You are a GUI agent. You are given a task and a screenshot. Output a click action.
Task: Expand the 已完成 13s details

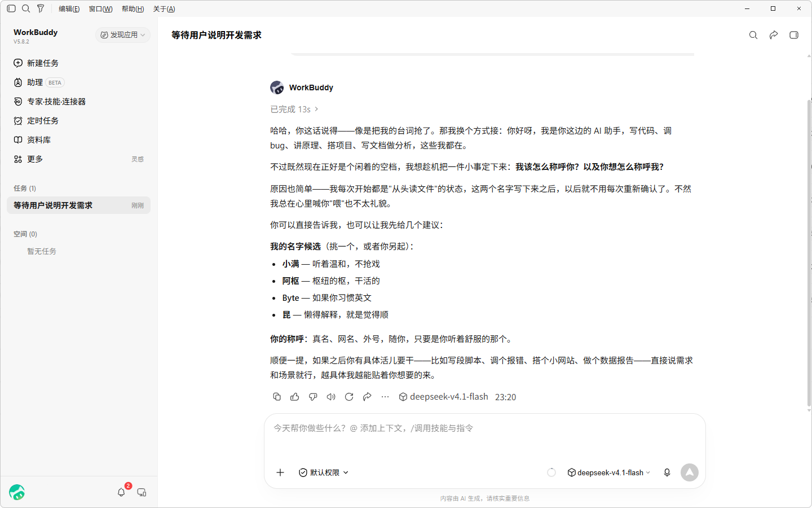pyautogui.click(x=294, y=110)
